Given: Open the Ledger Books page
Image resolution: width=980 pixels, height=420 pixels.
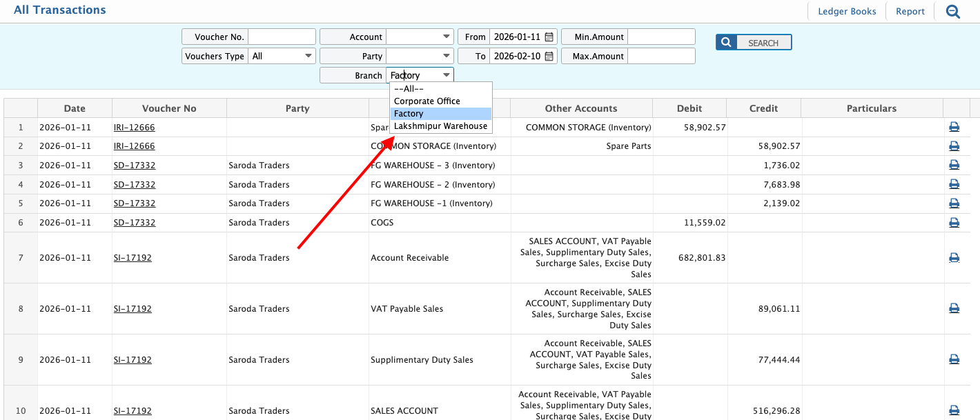Looking at the screenshot, I should 847,11.
